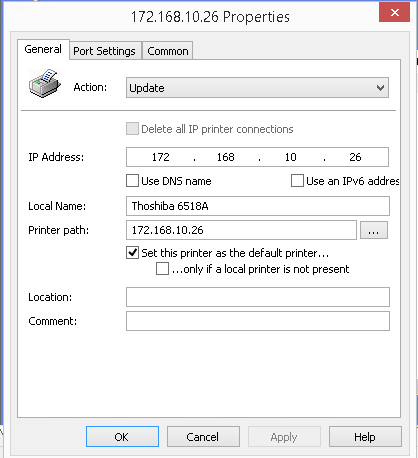Tick only if a local printer is not present

tap(162, 269)
